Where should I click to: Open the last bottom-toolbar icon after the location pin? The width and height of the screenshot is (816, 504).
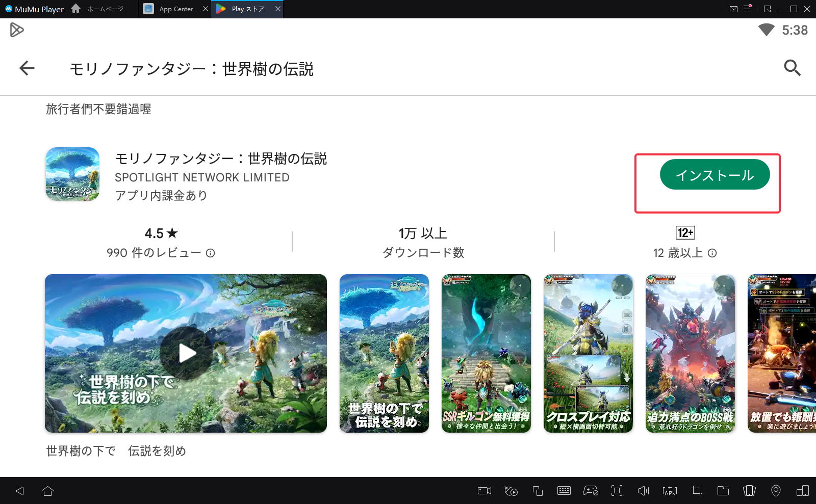[x=803, y=491]
